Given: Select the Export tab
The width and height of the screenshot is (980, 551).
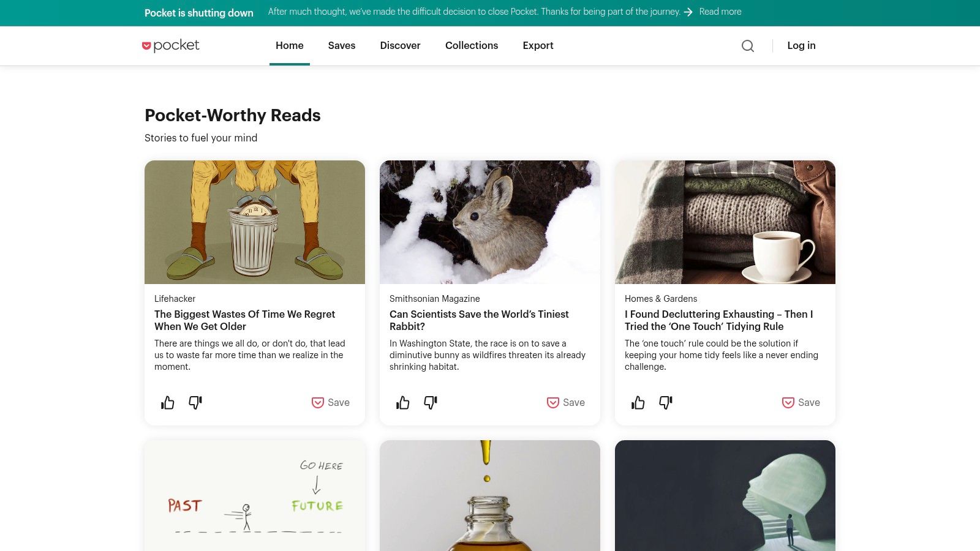Looking at the screenshot, I should pos(538,45).
